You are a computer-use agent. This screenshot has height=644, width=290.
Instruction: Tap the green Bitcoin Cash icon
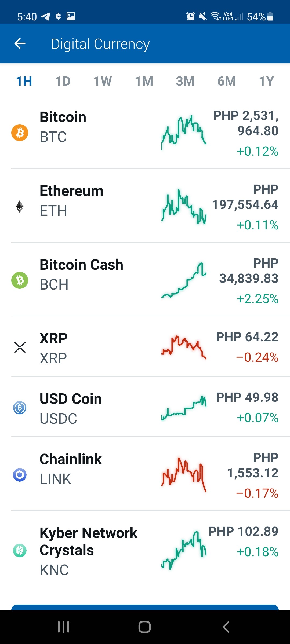pos(20,280)
